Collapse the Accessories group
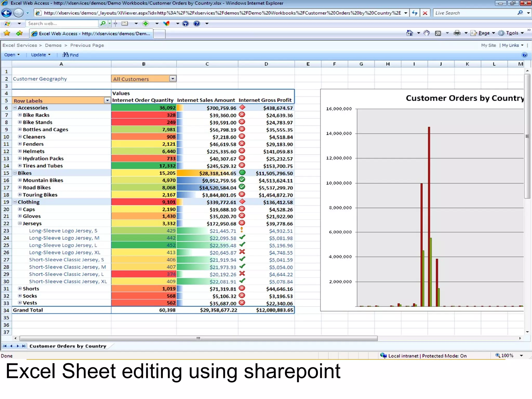The image size is (532, 399). [x=15, y=108]
